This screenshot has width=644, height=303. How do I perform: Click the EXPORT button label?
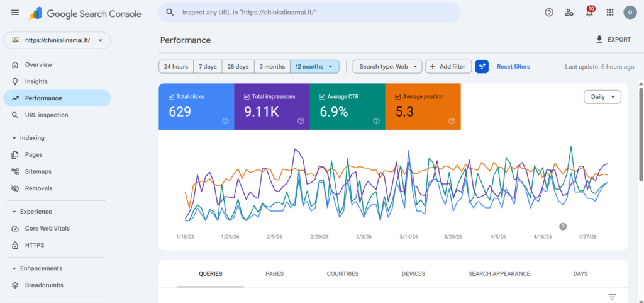[619, 40]
